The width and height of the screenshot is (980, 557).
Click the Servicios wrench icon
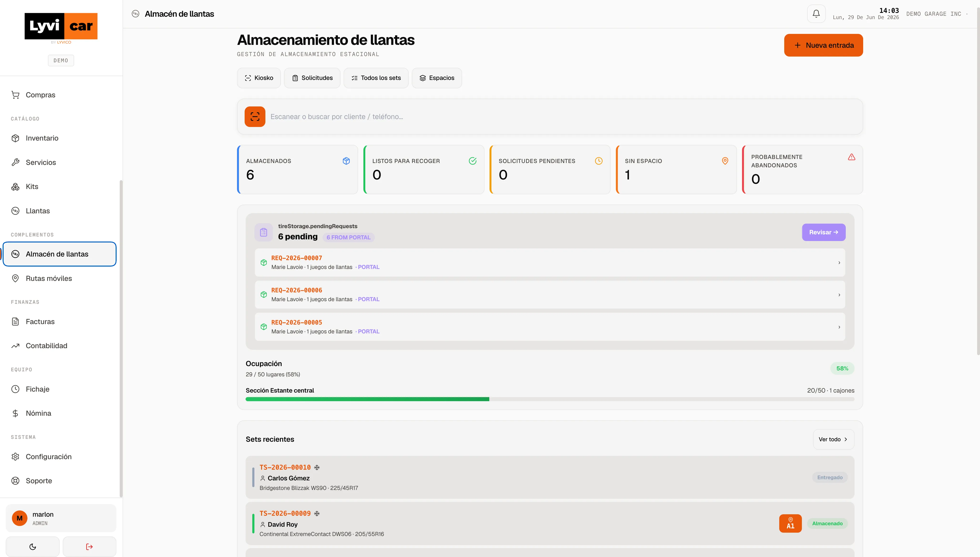tap(15, 162)
